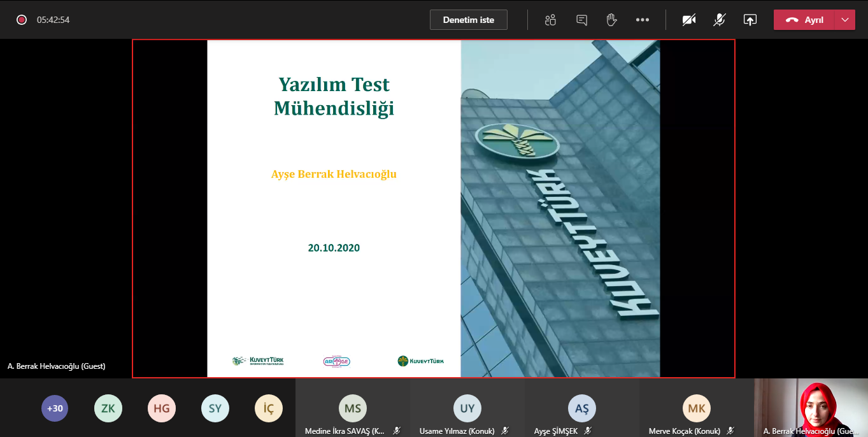Expand the Ayrıl dropdown arrow

point(845,20)
